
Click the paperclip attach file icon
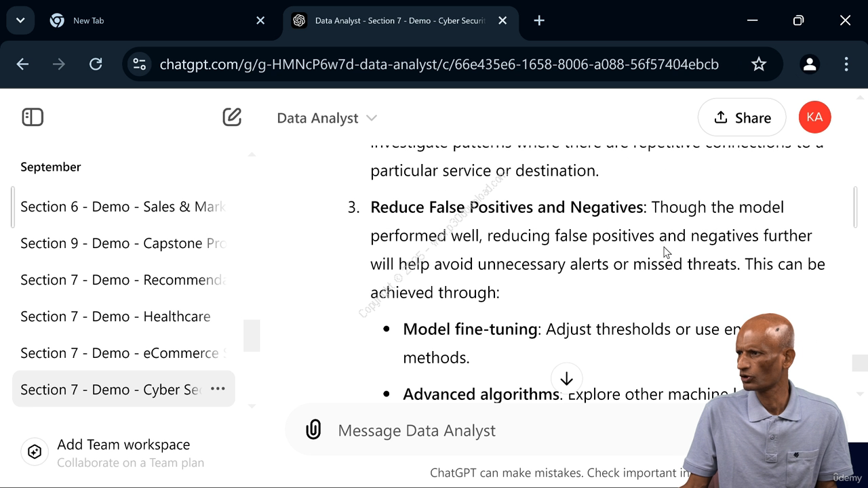[x=313, y=430]
